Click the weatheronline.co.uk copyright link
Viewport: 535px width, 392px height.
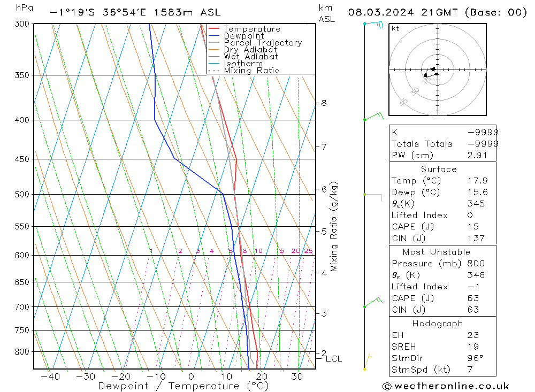446,386
